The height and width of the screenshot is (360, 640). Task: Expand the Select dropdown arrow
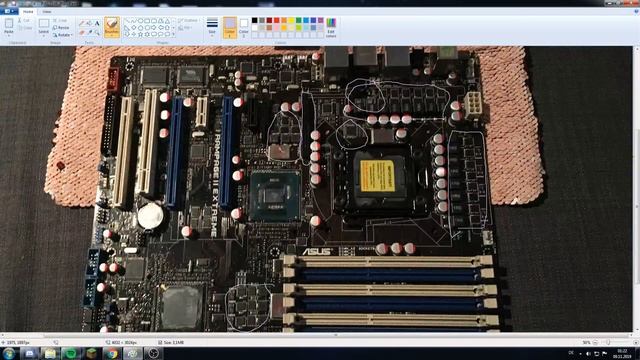click(x=44, y=36)
